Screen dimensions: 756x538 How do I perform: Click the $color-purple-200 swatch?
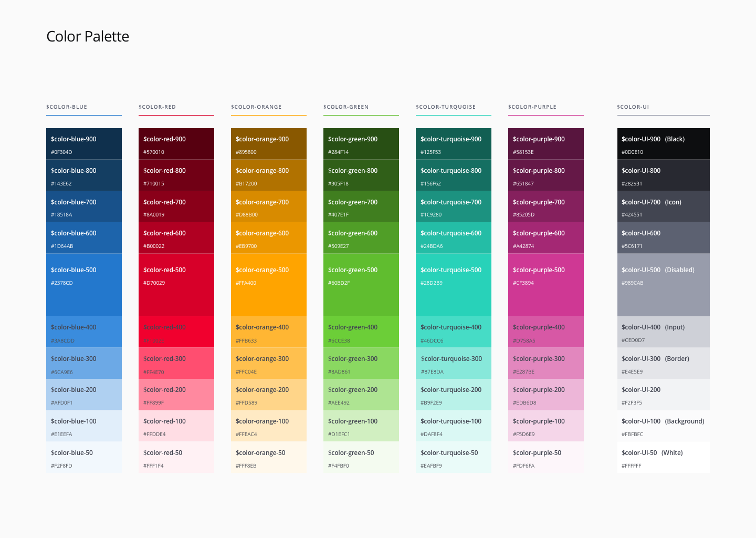pos(546,395)
